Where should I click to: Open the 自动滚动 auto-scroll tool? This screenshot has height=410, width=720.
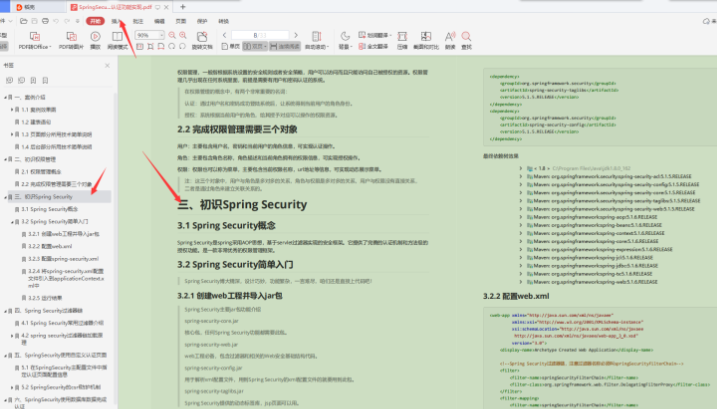coord(317,40)
